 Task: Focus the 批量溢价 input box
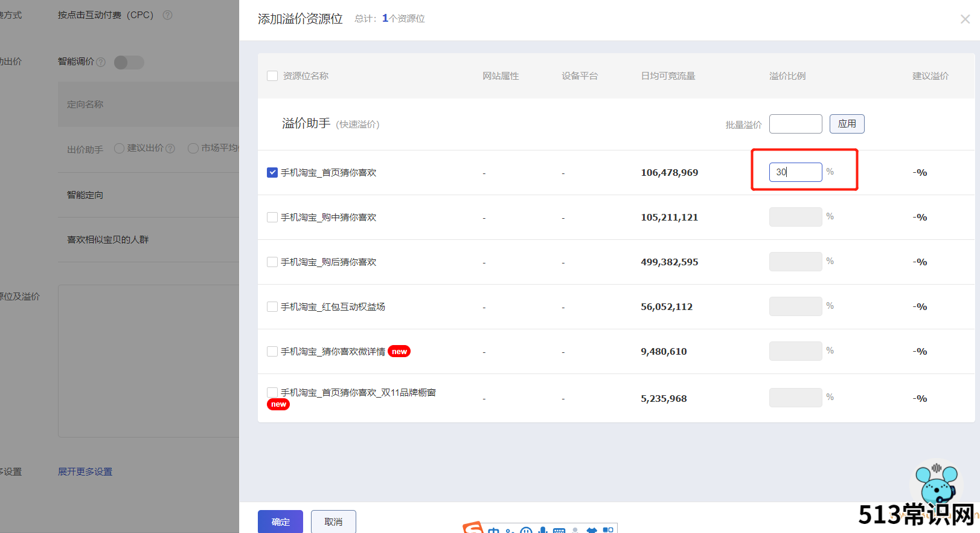[795, 124]
